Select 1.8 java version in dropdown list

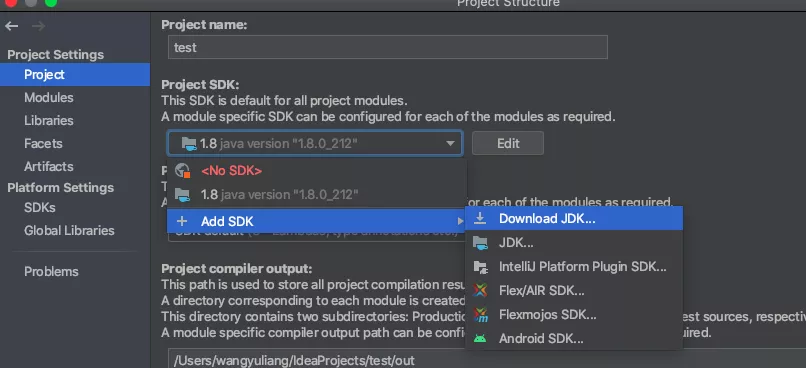(x=317, y=195)
